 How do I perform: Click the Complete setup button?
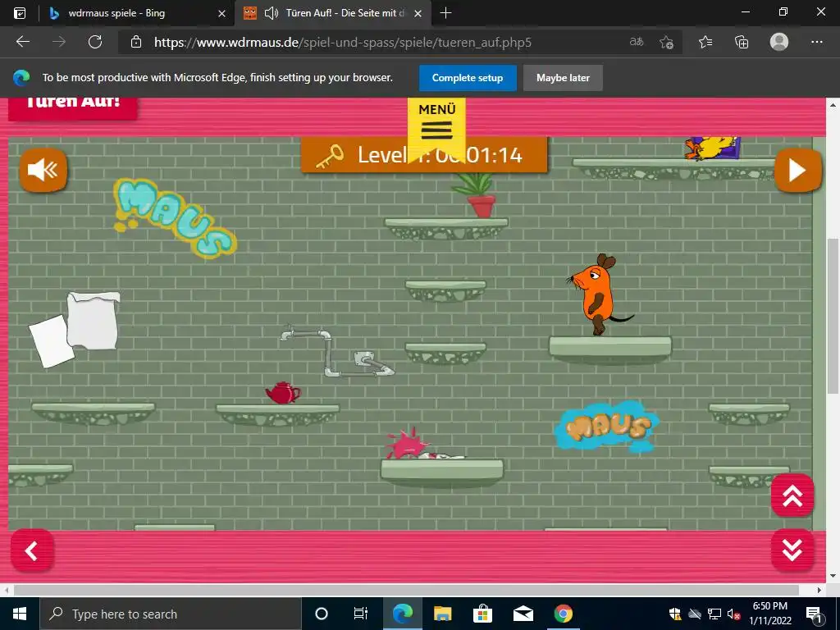[x=468, y=78]
